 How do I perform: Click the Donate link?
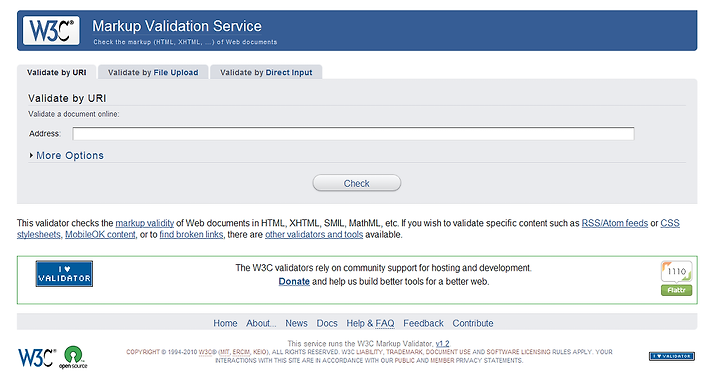(x=294, y=282)
